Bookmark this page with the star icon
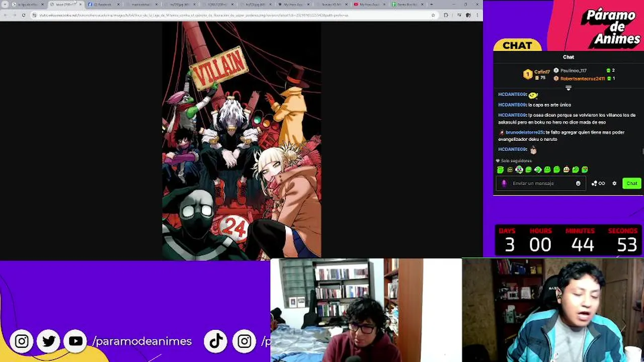Image resolution: width=644 pixels, height=362 pixels. tap(433, 15)
